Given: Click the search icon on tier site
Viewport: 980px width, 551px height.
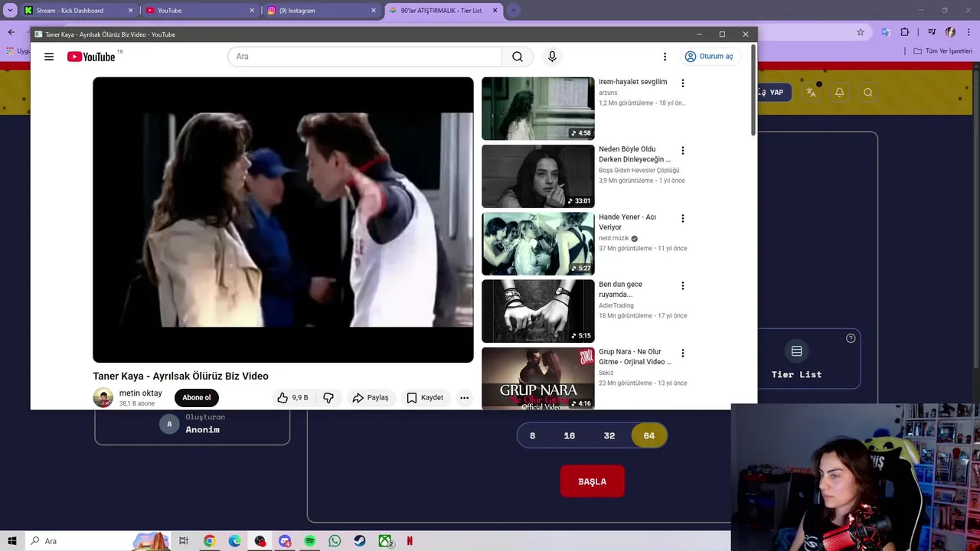Looking at the screenshot, I should click(867, 93).
